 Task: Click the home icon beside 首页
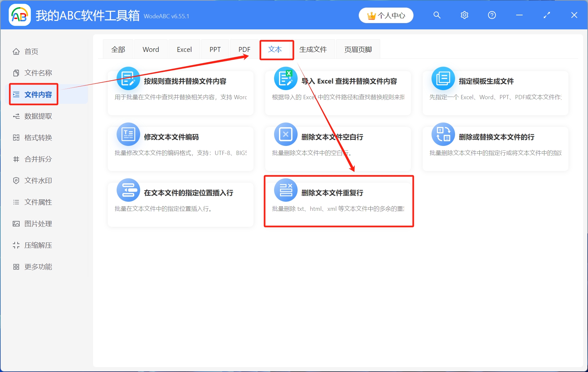16,52
